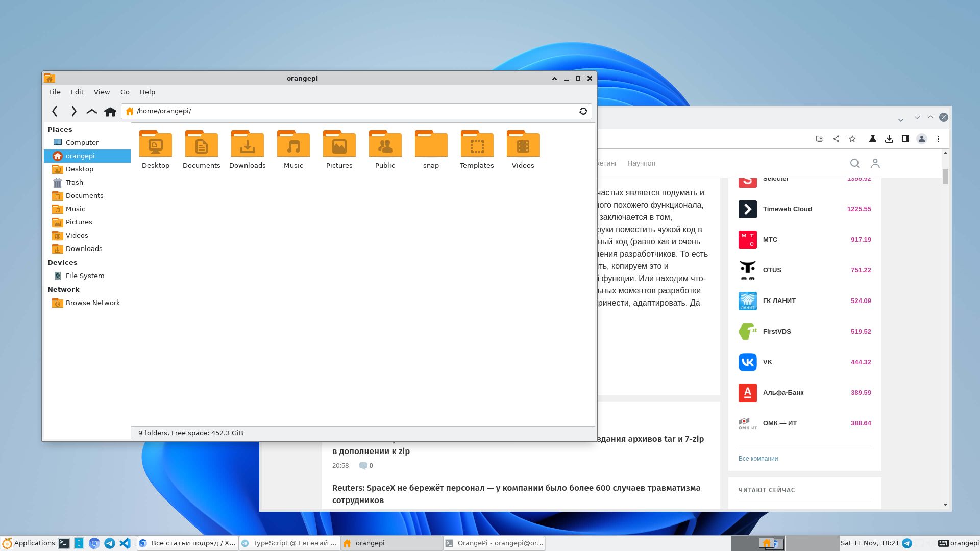This screenshot has height=551, width=980.
Task: Open the View menu
Action: pos(101,91)
